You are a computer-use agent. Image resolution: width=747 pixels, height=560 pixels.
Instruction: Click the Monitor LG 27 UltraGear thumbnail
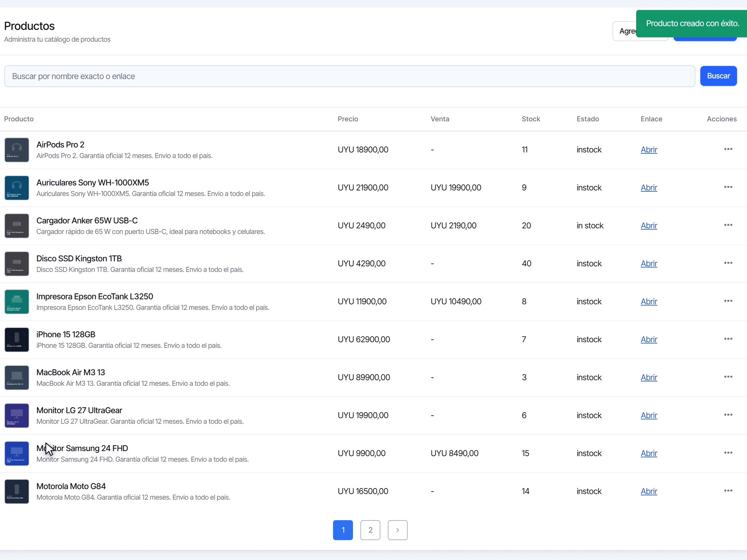(17, 415)
